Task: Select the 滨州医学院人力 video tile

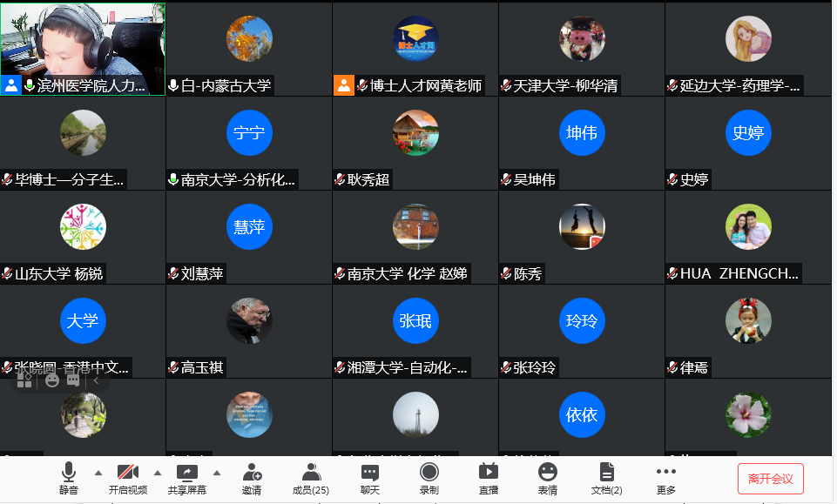Action: 83,49
